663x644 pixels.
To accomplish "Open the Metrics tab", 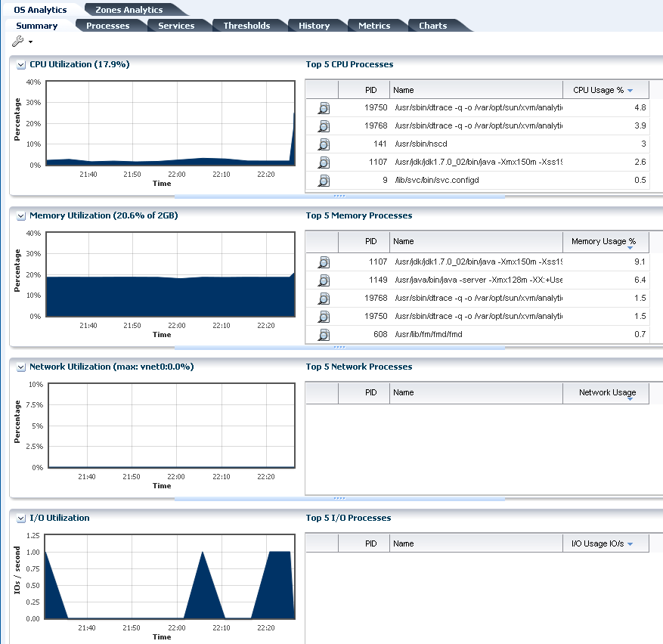I will pos(374,26).
